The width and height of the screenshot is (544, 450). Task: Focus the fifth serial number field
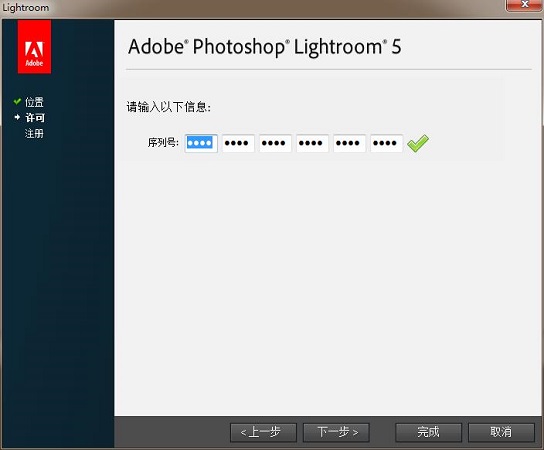[349, 143]
